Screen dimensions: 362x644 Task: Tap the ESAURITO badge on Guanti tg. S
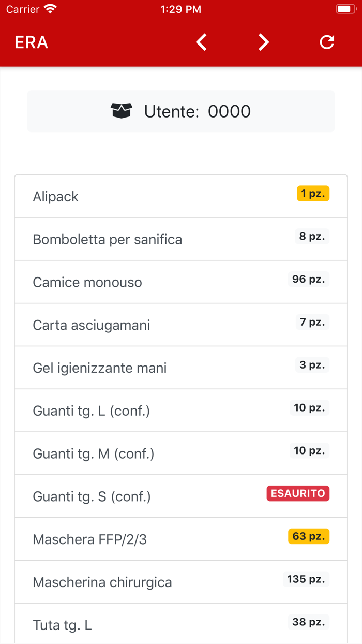click(x=298, y=493)
